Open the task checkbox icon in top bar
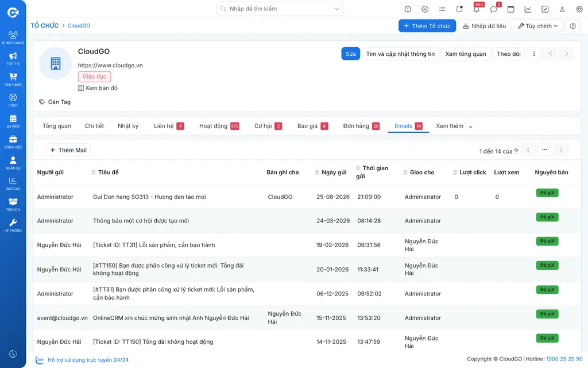The height and width of the screenshot is (368, 588). 545,9
